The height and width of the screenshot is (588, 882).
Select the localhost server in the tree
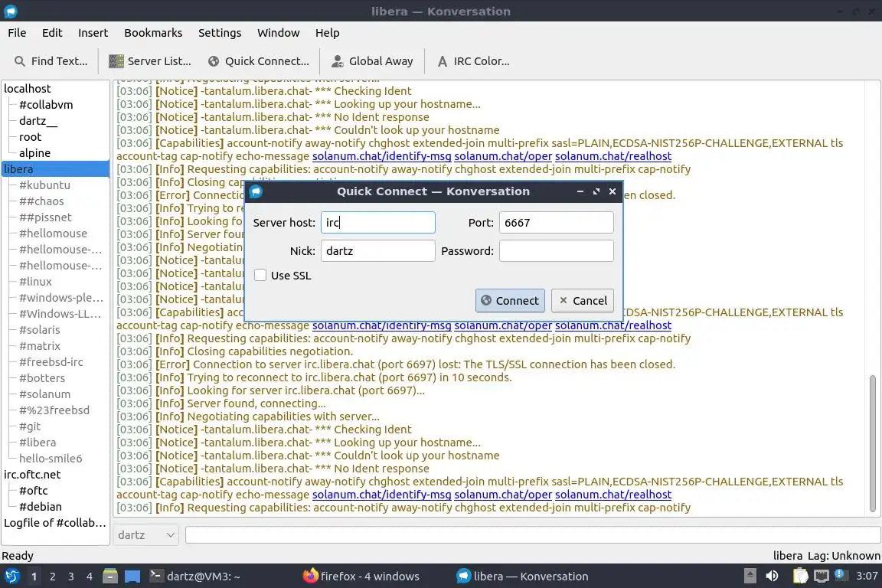coord(28,89)
